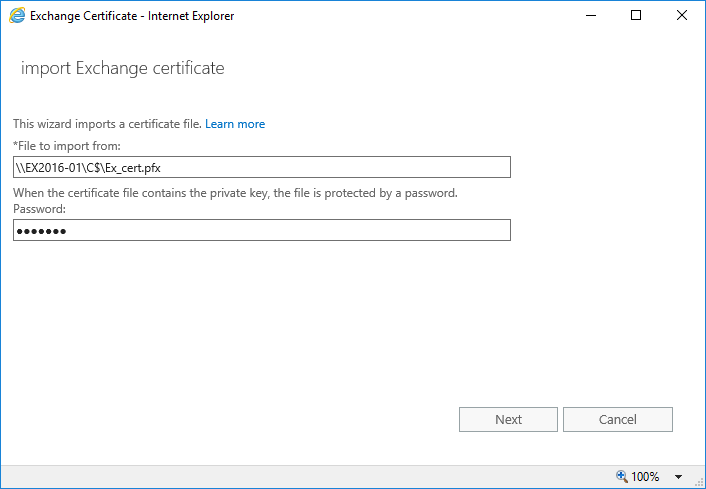
Task: Click the "Password:" label
Action: [40, 209]
